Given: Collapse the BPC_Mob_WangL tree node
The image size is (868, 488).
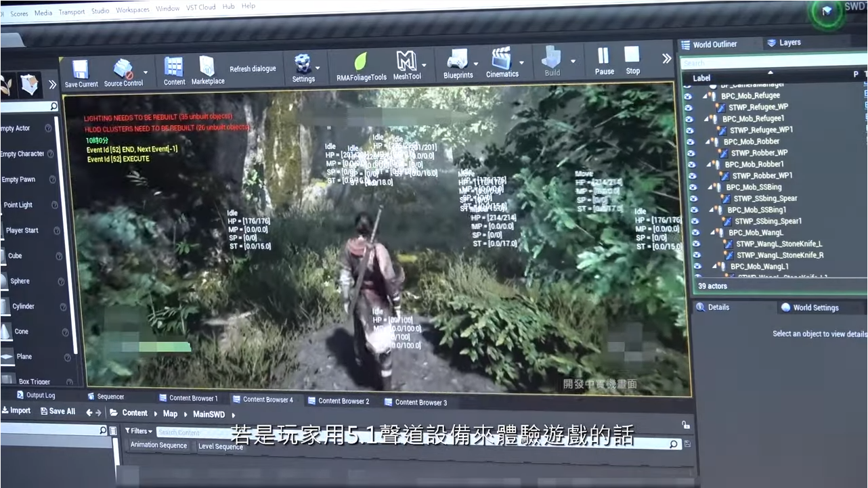Looking at the screenshot, I should point(712,233).
